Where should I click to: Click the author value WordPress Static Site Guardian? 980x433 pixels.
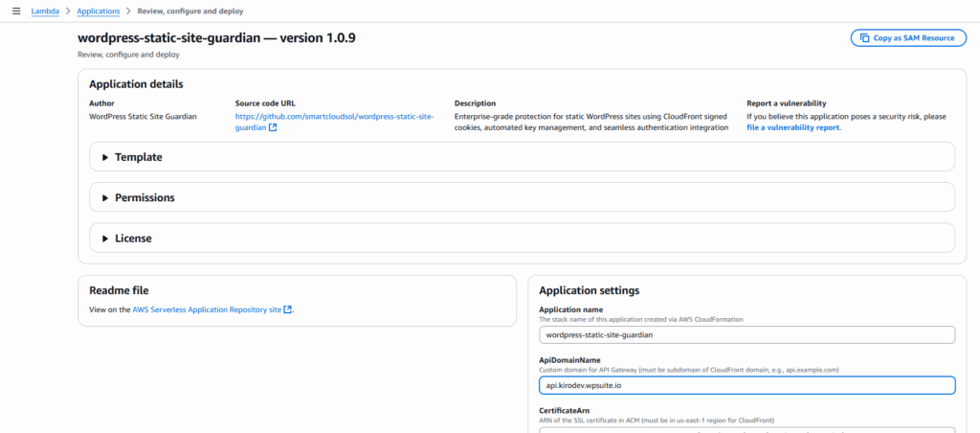click(x=144, y=116)
